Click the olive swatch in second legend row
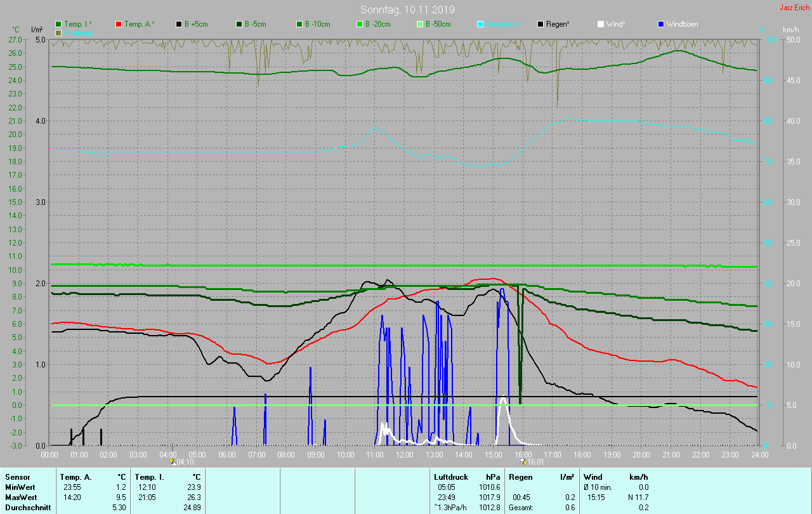 tap(58, 32)
